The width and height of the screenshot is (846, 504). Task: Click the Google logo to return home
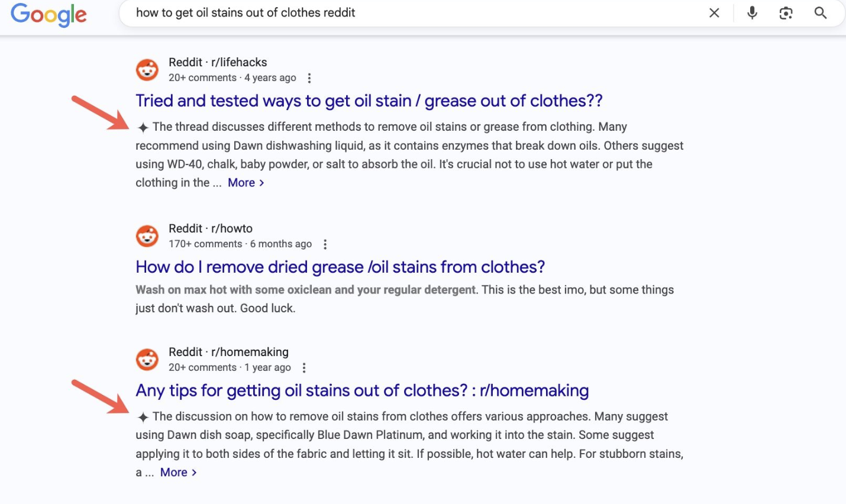49,15
